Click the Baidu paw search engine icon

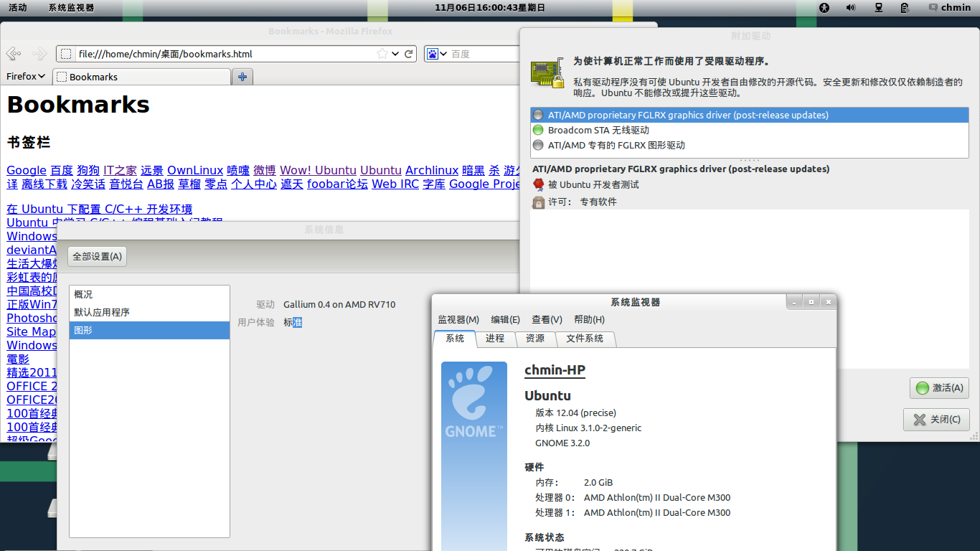click(432, 54)
